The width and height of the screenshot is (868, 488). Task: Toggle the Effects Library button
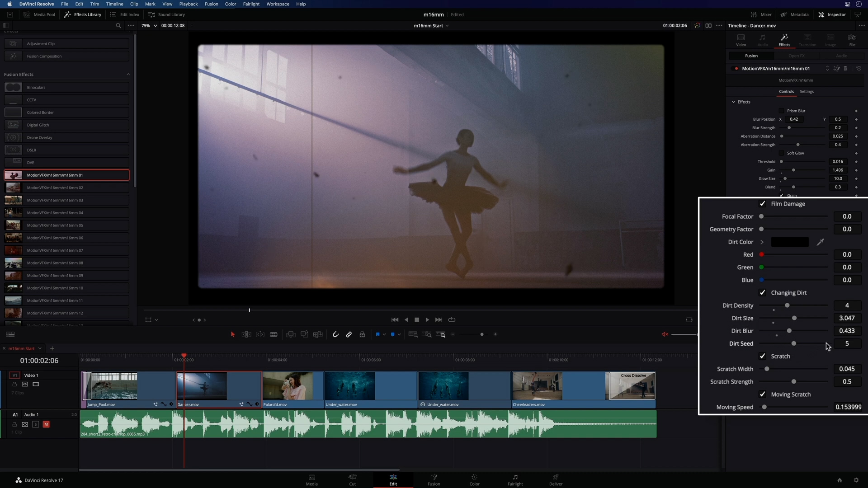click(x=83, y=14)
